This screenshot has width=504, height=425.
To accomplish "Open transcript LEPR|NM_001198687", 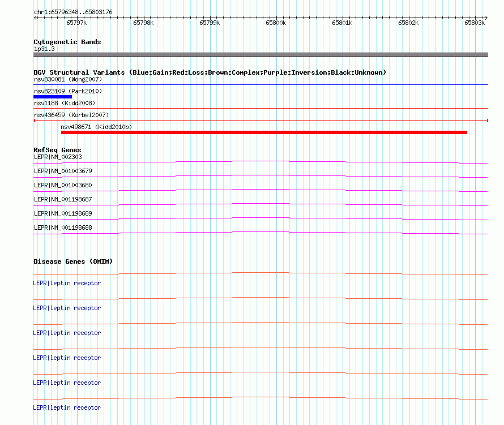I will 63,199.
